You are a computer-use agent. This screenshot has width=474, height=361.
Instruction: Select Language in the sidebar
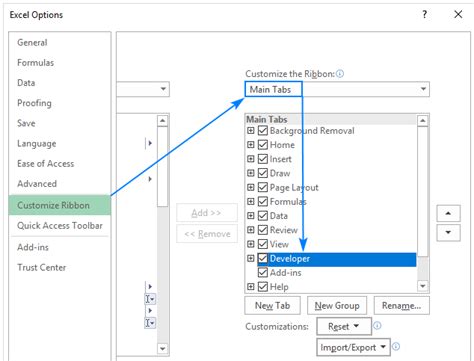tap(37, 144)
